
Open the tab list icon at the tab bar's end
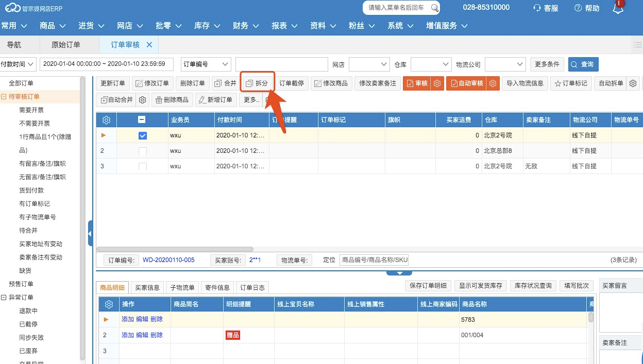click(637, 45)
